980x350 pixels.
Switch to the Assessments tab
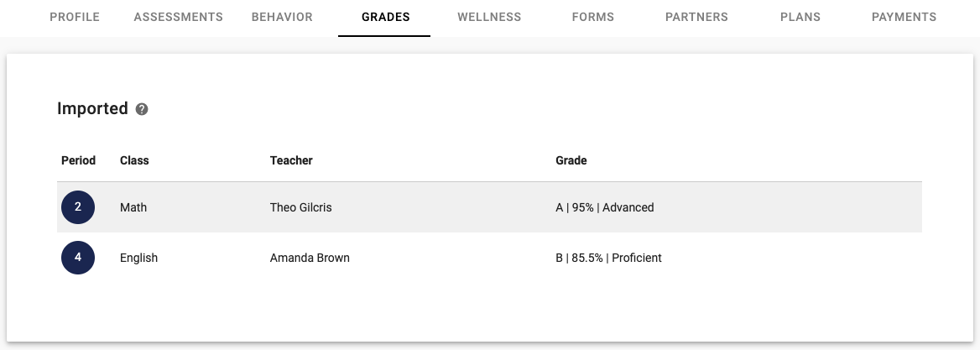pos(178,18)
